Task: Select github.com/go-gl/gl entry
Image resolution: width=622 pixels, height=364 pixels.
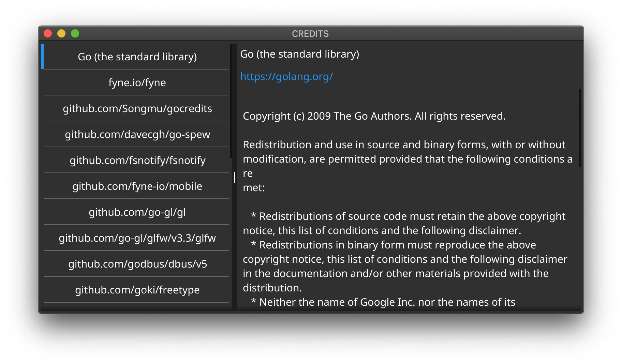Action: pyautogui.click(x=137, y=212)
